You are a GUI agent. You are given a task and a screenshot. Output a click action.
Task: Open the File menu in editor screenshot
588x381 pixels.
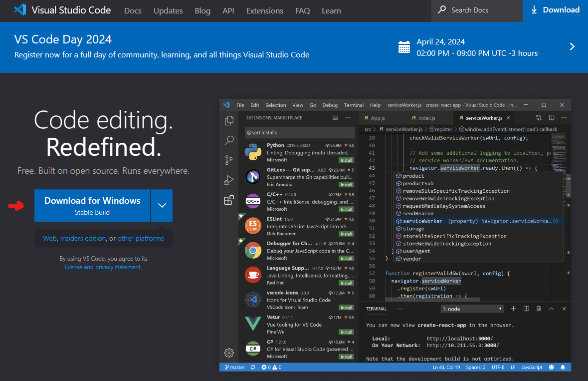tap(240, 105)
